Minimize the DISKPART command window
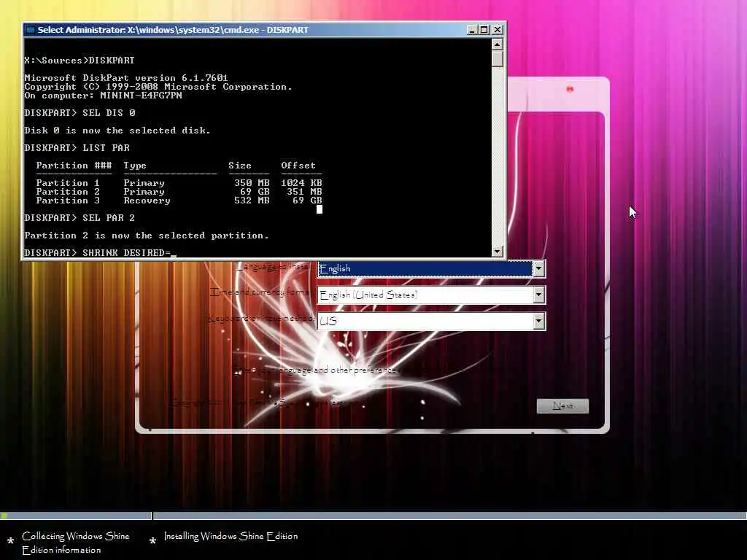This screenshot has height=560, width=747. tap(472, 29)
